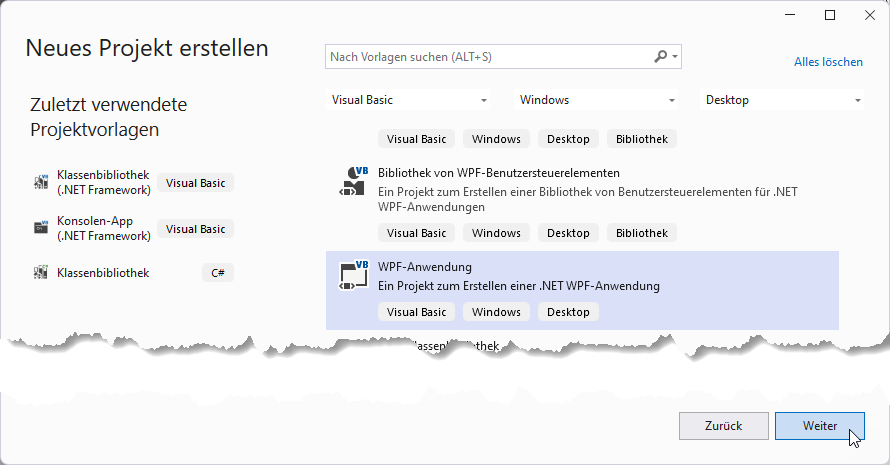Click Windows tag under WPF-Benutzersteuerelementen description
The width and height of the screenshot is (890, 465).
[496, 233]
